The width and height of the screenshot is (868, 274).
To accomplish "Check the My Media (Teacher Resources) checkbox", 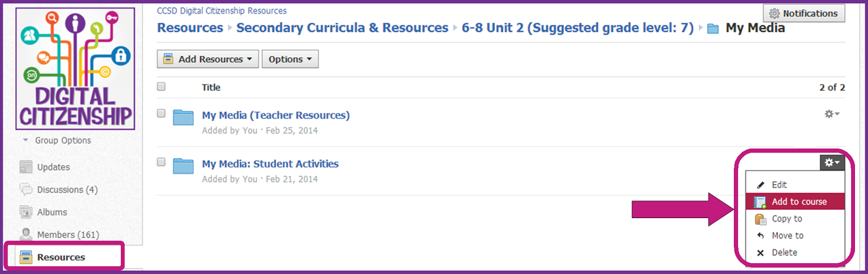I will click(161, 113).
